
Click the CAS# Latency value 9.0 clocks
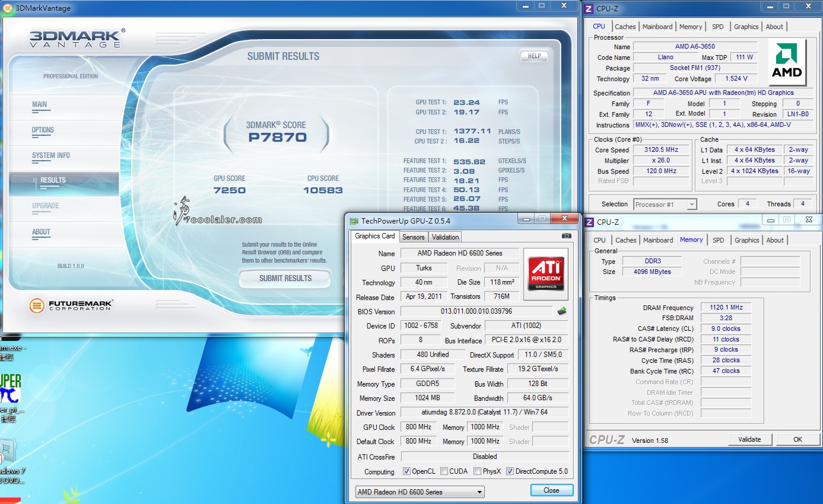(726, 329)
